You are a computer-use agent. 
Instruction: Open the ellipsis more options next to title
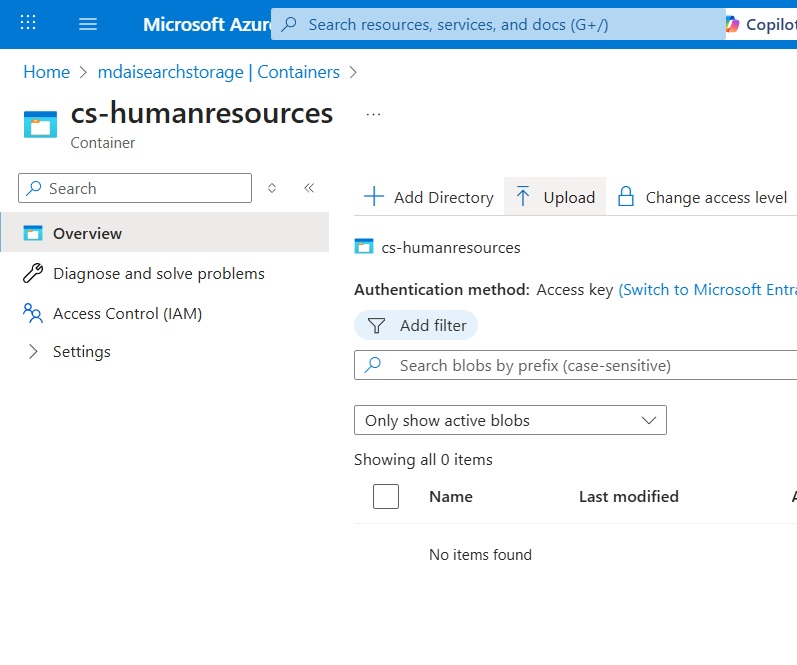[373, 114]
